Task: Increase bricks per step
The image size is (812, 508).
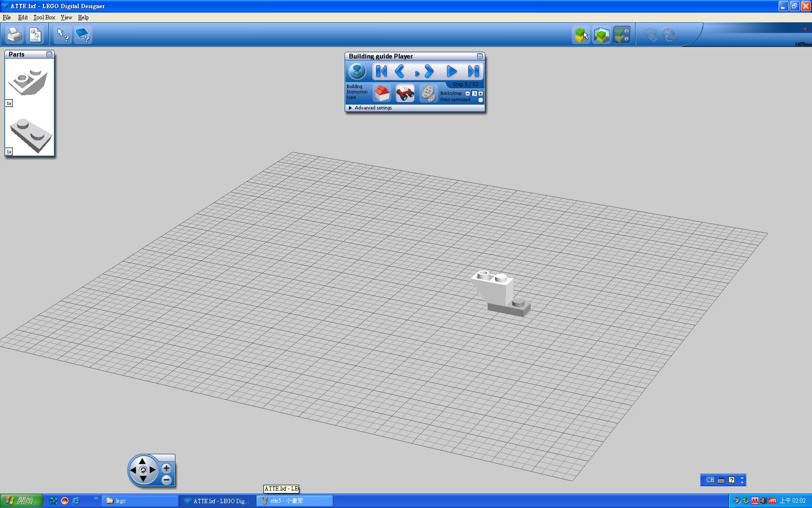Action: 480,93
